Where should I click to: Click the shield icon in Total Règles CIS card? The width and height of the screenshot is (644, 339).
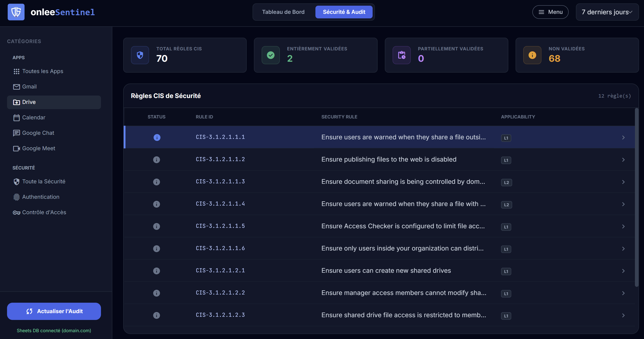coord(140,55)
